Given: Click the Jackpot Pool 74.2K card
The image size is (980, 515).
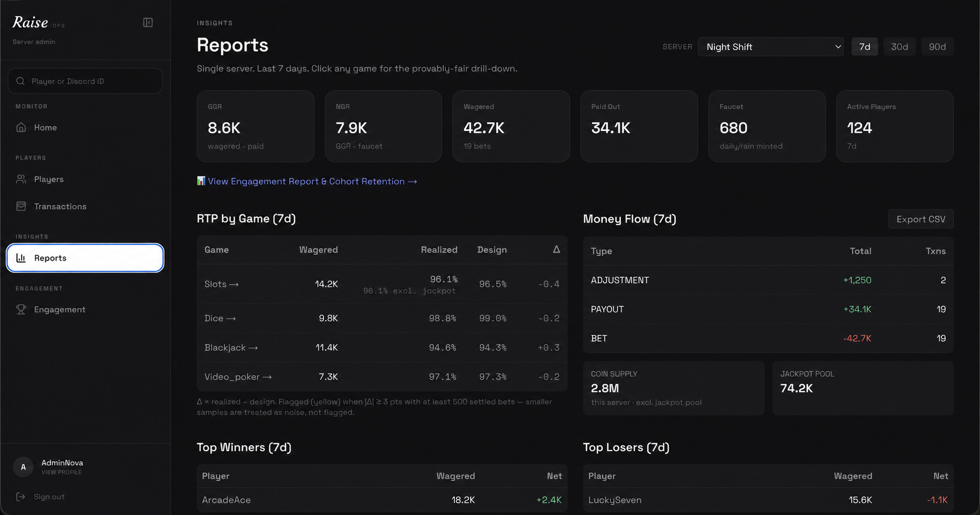Looking at the screenshot, I should (863, 389).
